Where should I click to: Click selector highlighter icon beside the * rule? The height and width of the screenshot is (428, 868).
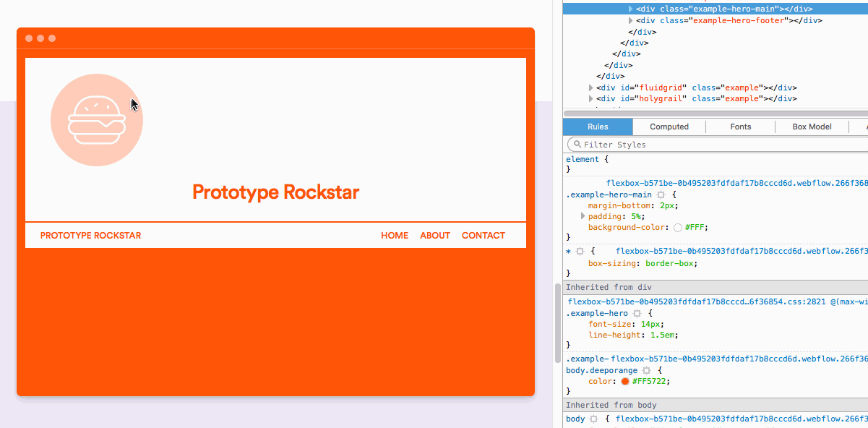(580, 252)
